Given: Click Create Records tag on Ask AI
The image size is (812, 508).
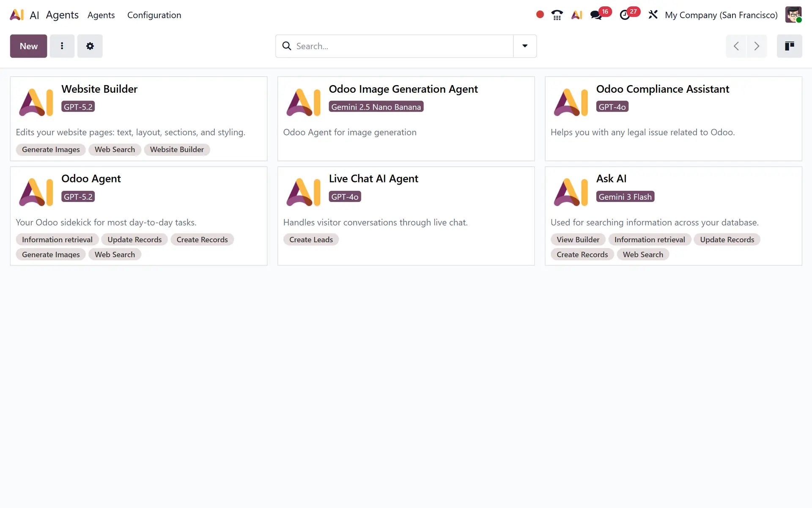Looking at the screenshot, I should tap(582, 254).
